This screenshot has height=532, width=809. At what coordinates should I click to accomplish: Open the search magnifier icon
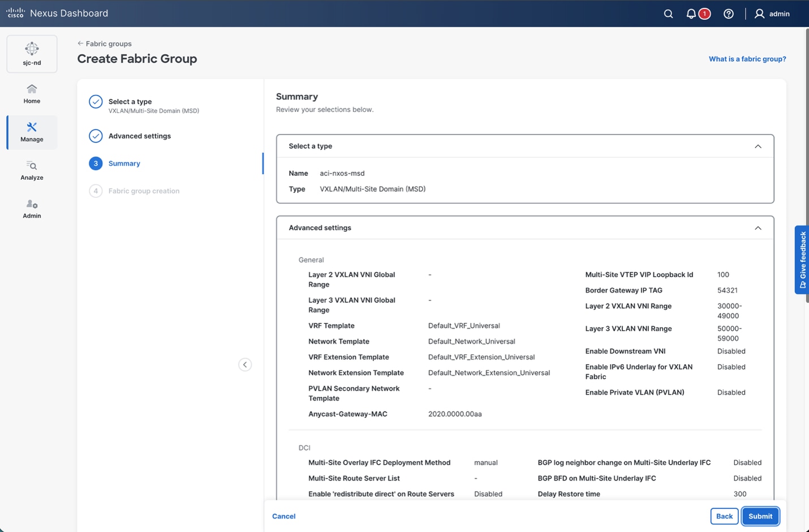pos(668,14)
